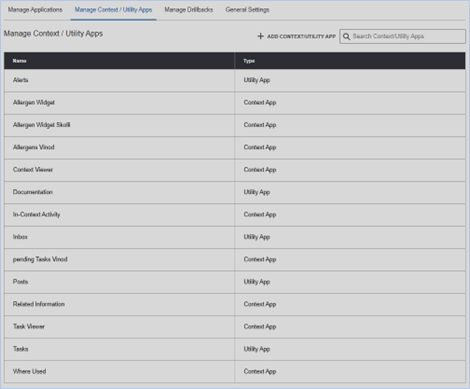The width and height of the screenshot is (470, 389).
Task: Click the Context App type for Allergen Widget Skolli
Action: point(260,125)
